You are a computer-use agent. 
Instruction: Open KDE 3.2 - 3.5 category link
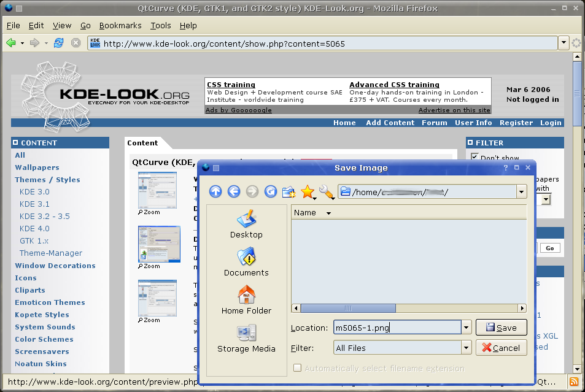[44, 217]
